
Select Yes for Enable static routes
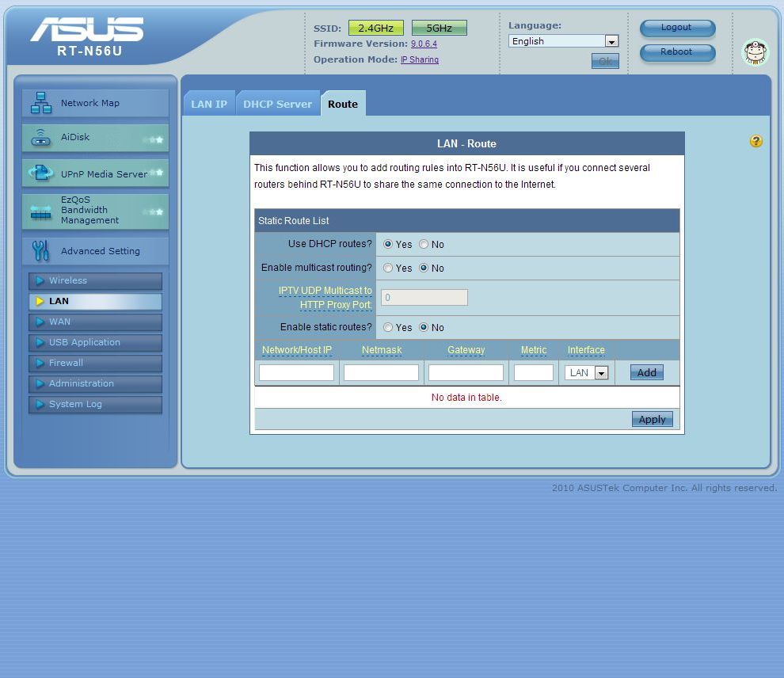pos(388,328)
